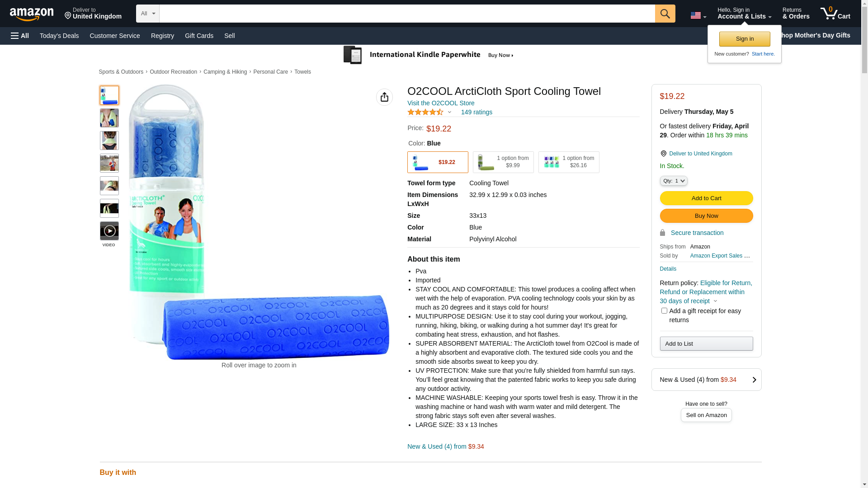
Task: Select the green towel color option
Action: click(503, 162)
